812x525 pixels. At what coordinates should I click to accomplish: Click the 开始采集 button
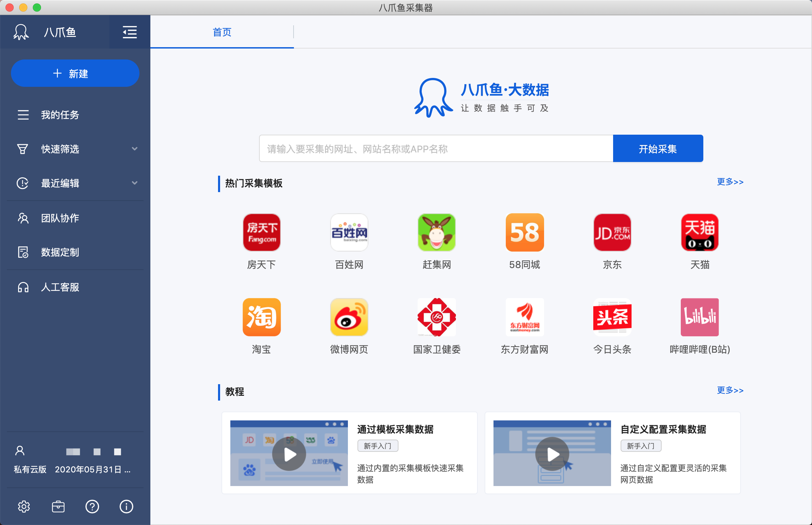tap(658, 148)
